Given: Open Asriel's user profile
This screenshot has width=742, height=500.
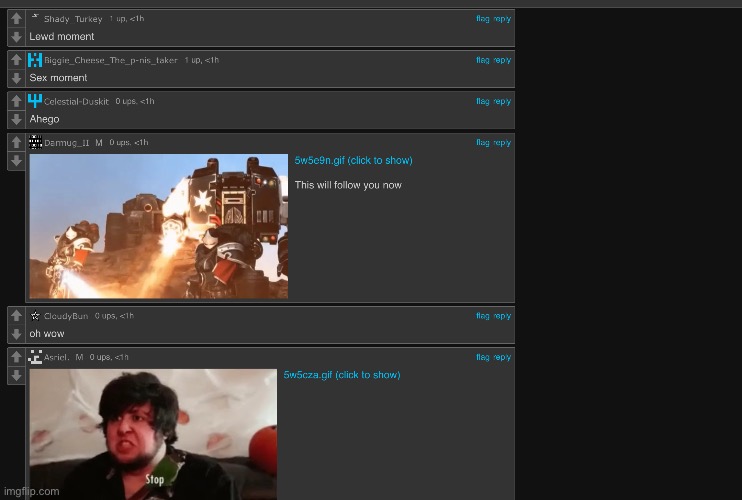Looking at the screenshot, I should pos(56,357).
